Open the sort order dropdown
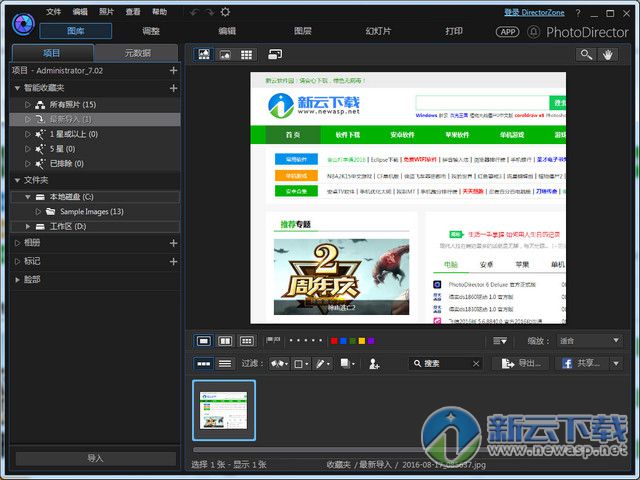The width and height of the screenshot is (640, 480). [500, 341]
